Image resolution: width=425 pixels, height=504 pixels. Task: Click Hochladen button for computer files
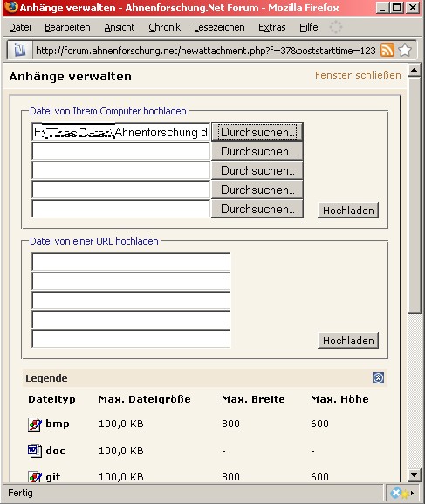[x=348, y=211]
